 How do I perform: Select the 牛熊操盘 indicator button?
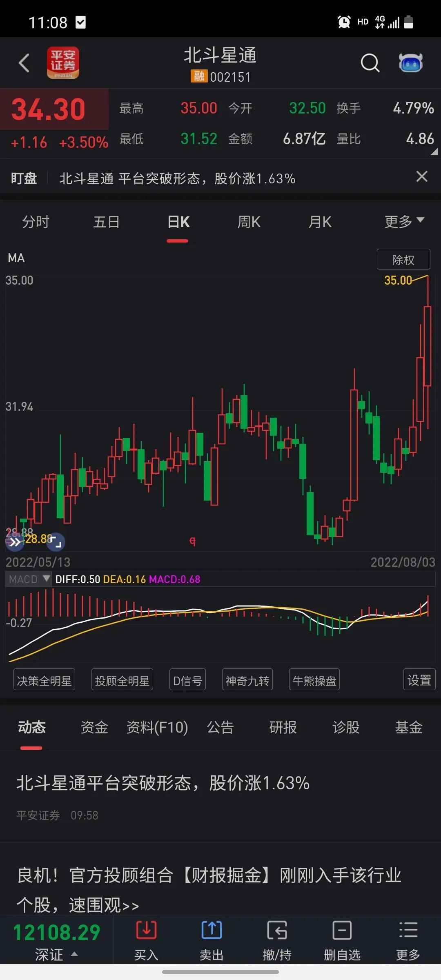[314, 680]
